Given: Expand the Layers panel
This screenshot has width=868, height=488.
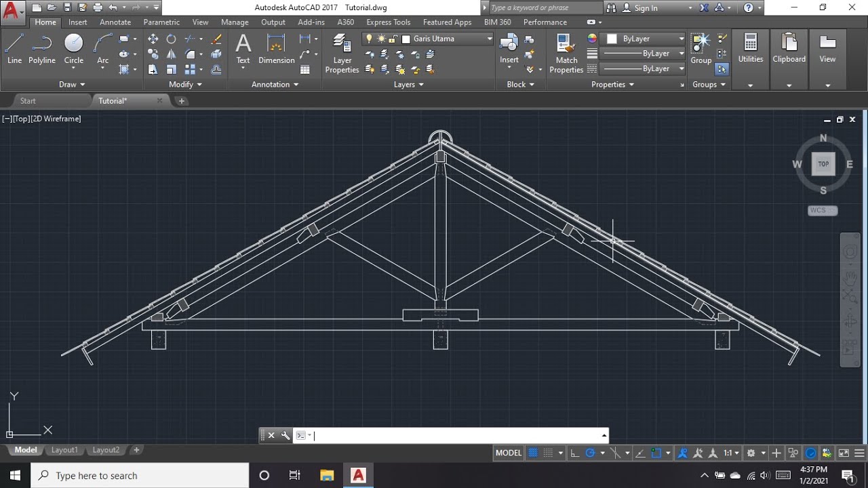Looking at the screenshot, I should [408, 85].
